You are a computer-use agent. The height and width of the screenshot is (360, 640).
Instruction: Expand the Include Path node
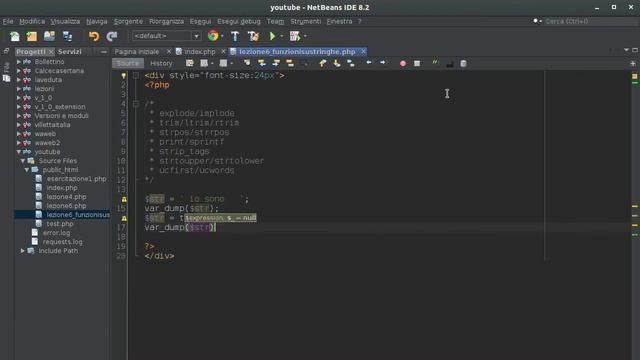point(23,251)
